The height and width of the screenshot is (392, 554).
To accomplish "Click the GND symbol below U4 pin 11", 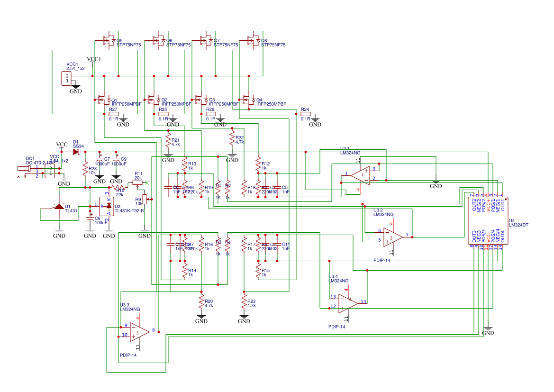I will point(488,330).
